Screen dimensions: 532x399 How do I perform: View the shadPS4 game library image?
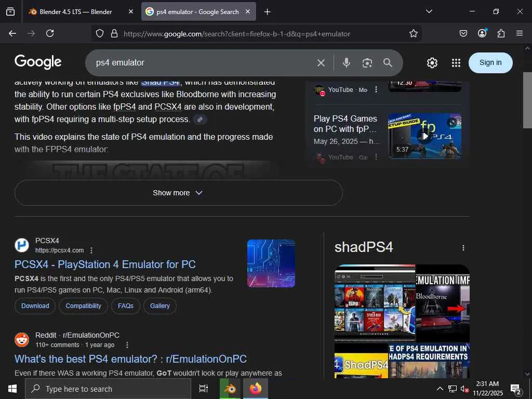click(x=375, y=303)
